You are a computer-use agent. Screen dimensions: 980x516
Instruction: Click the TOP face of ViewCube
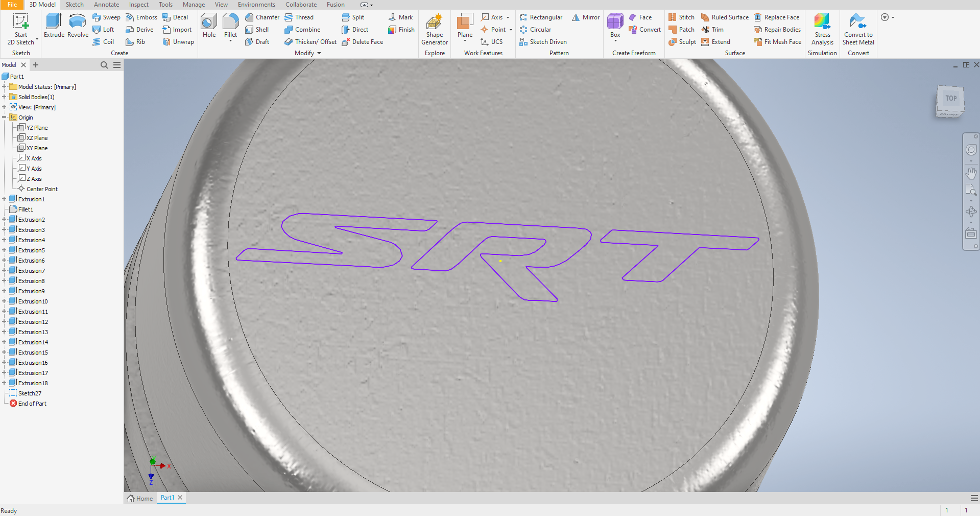click(950, 99)
